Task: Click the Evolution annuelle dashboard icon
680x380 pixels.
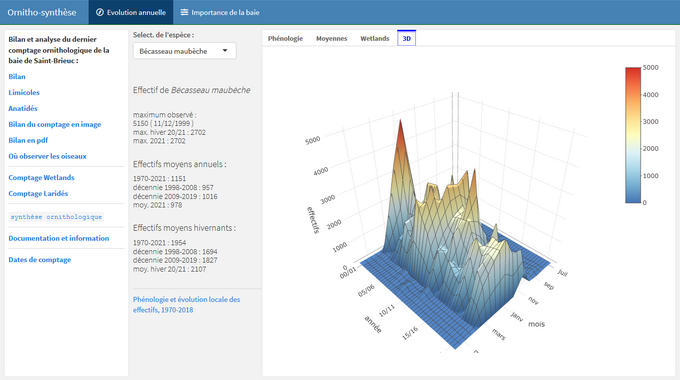Action: (100, 13)
